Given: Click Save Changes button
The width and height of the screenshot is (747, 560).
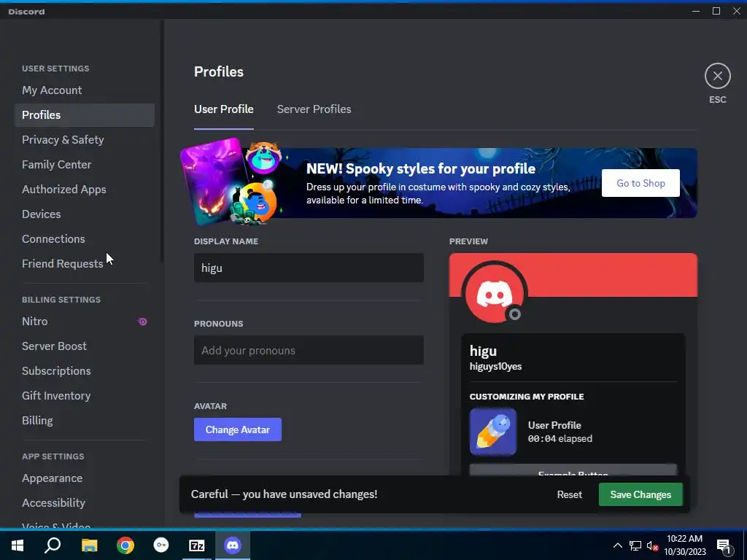Looking at the screenshot, I should pos(640,494).
